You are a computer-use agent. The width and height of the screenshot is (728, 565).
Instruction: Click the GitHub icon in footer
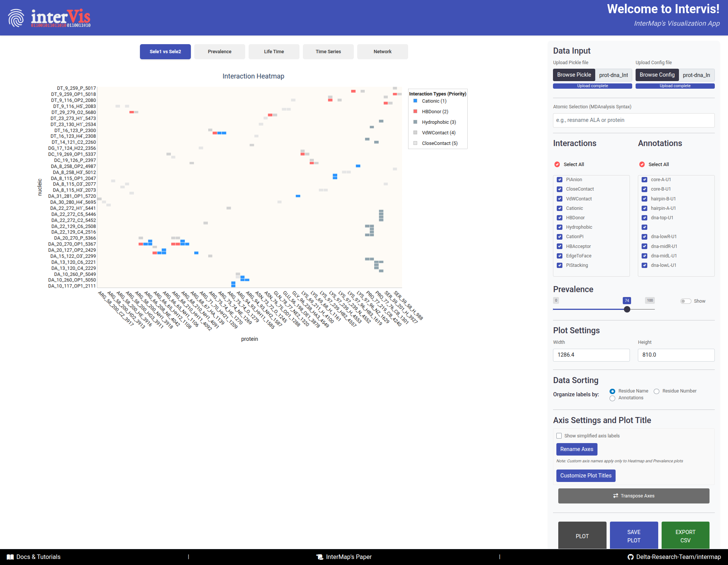pos(630,557)
